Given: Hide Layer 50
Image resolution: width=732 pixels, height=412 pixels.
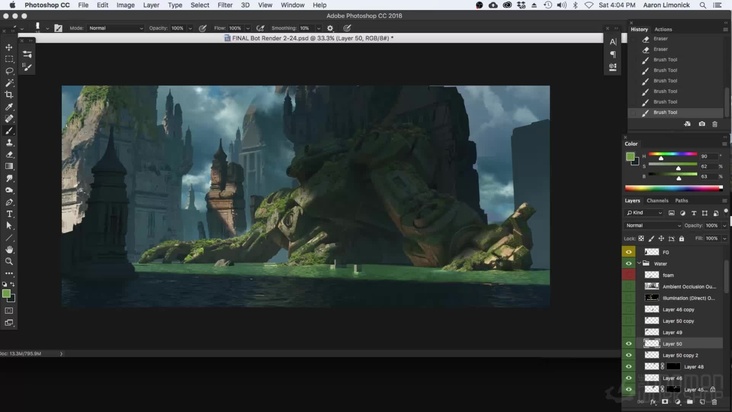Looking at the screenshot, I should (629, 343).
